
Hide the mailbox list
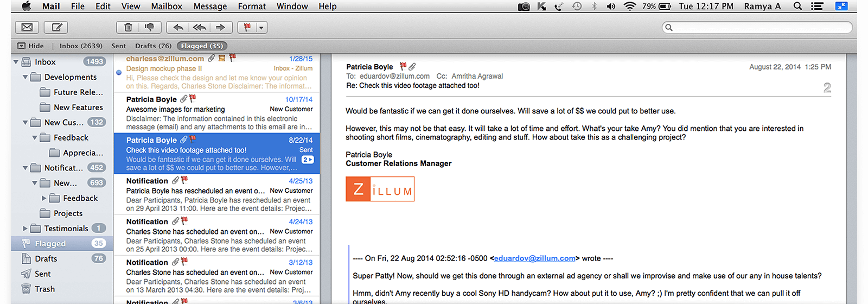point(30,46)
